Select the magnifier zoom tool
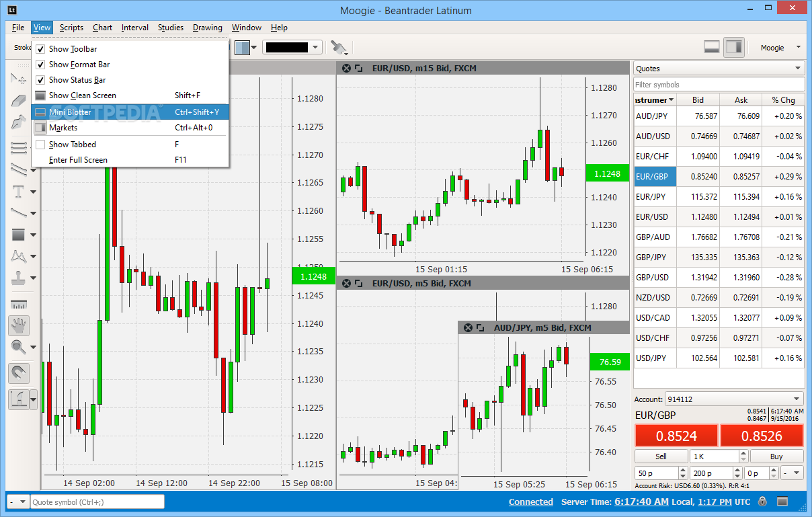The image size is (812, 517). pyautogui.click(x=18, y=347)
